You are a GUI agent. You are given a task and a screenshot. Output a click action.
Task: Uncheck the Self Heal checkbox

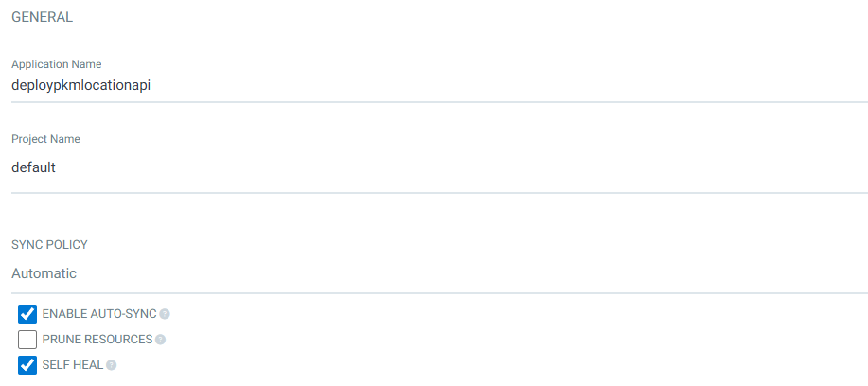[x=27, y=365]
